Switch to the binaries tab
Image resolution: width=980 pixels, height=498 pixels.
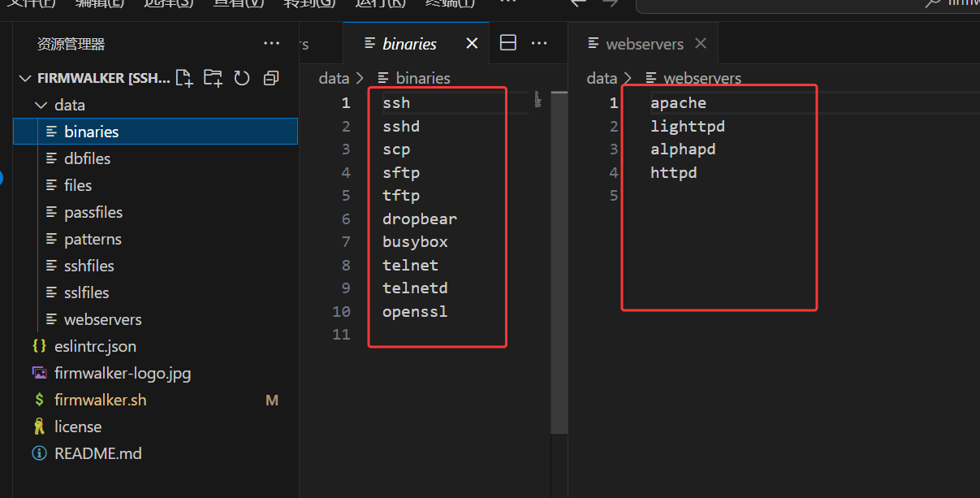[x=408, y=44]
